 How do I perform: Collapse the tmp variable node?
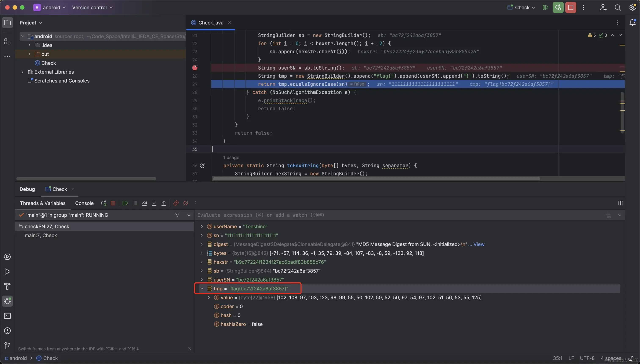tap(202, 289)
